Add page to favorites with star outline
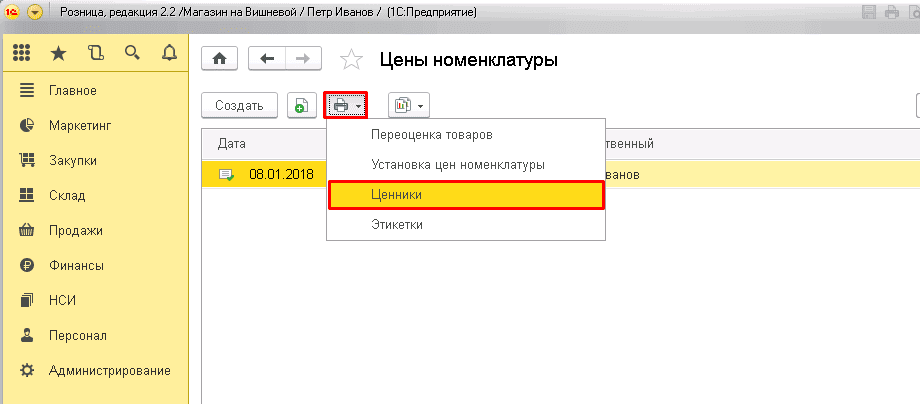920x404 pixels. pyautogui.click(x=351, y=60)
